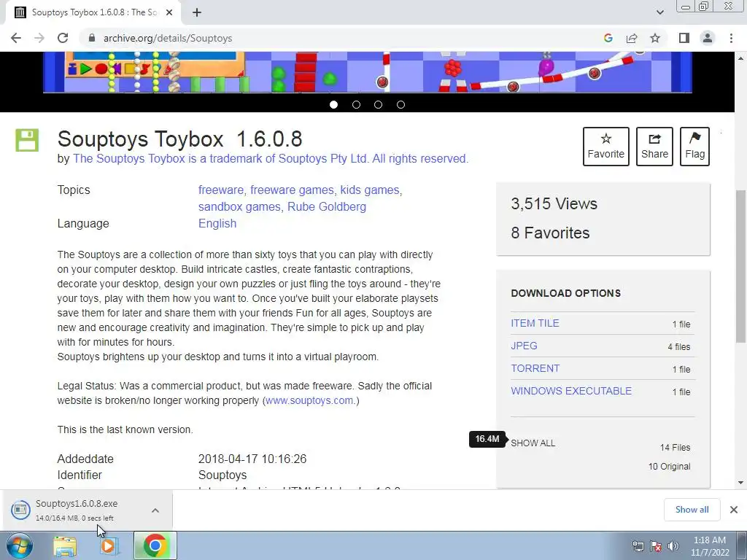
Task: Bookmark this page with the star icon
Action: click(x=655, y=38)
